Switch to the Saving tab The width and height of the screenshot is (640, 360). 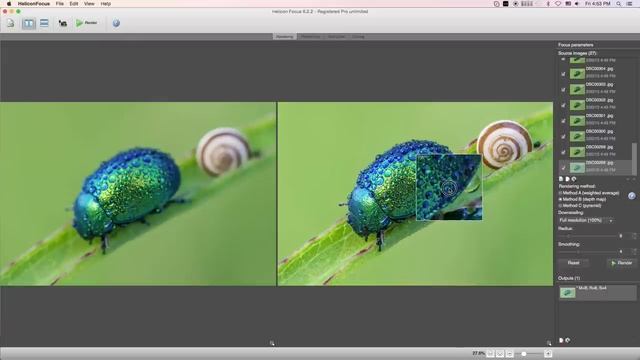tap(358, 37)
